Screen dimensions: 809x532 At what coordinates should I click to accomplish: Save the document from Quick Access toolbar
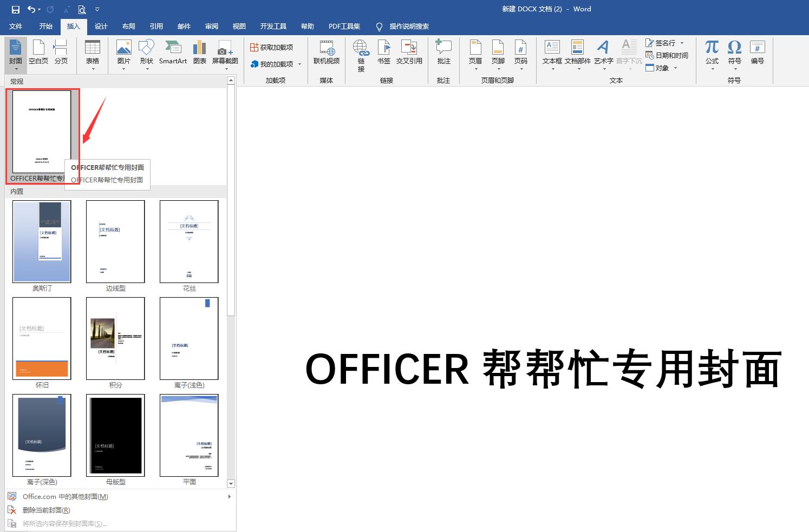[x=15, y=9]
